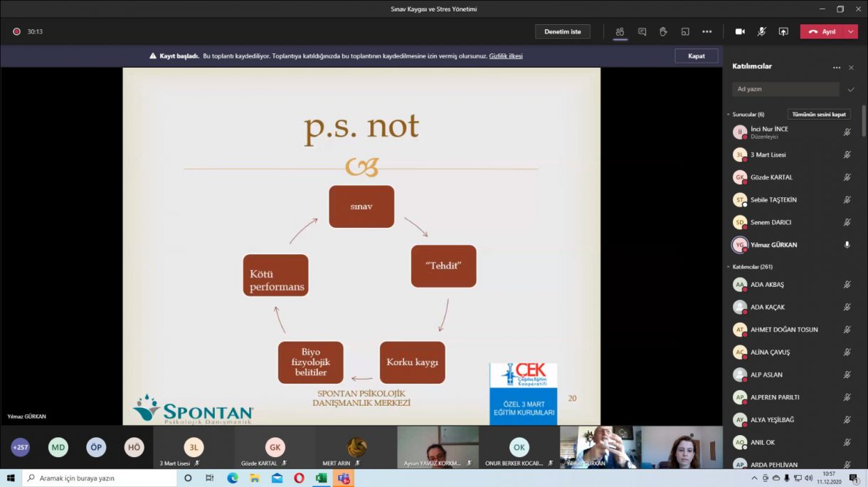Select Gözde KARTAL tile in bottom strip

[275, 447]
